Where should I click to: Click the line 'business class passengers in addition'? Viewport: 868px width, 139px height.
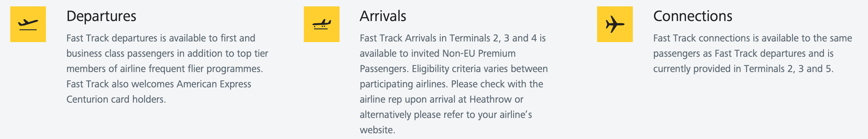pos(167,54)
